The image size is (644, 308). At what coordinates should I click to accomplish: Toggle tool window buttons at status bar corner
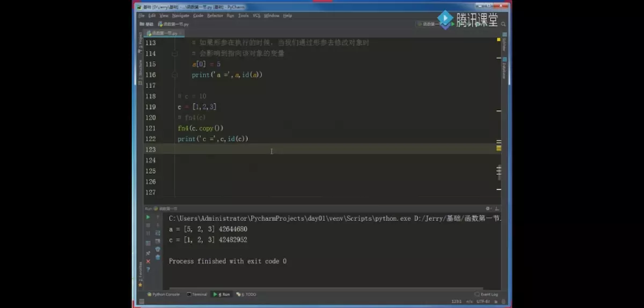(142, 301)
